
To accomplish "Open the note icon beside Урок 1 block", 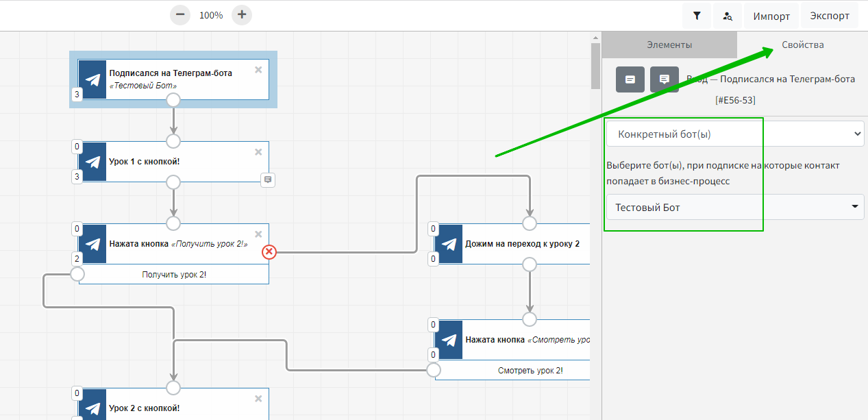I will pos(268,180).
